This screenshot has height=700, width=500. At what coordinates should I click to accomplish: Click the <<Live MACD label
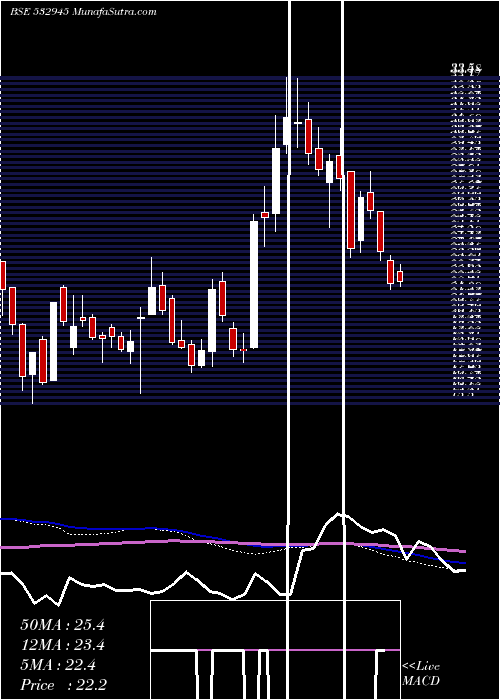coord(421,674)
